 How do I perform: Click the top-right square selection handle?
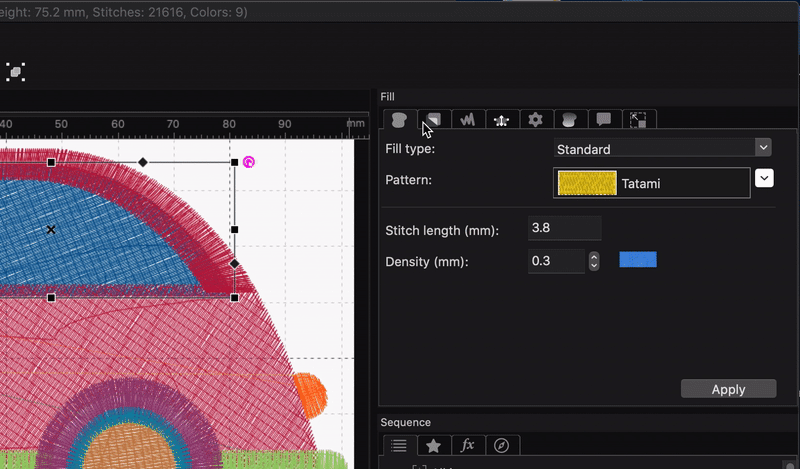234,162
